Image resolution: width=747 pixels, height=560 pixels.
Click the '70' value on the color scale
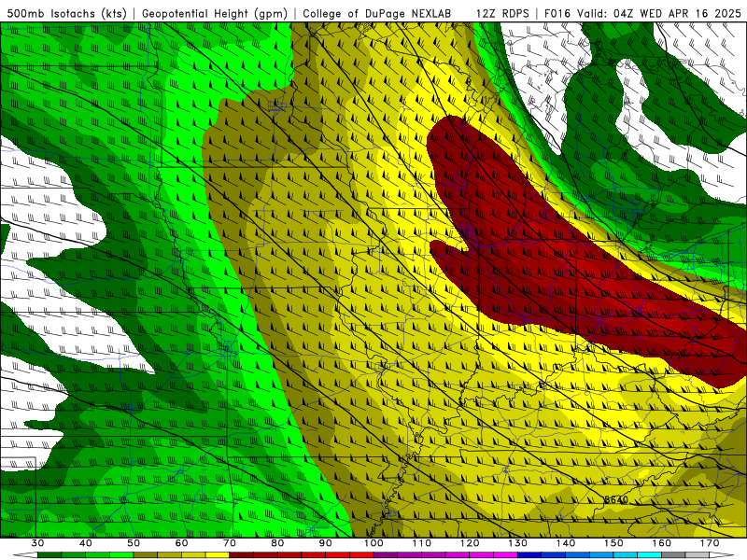(230, 543)
